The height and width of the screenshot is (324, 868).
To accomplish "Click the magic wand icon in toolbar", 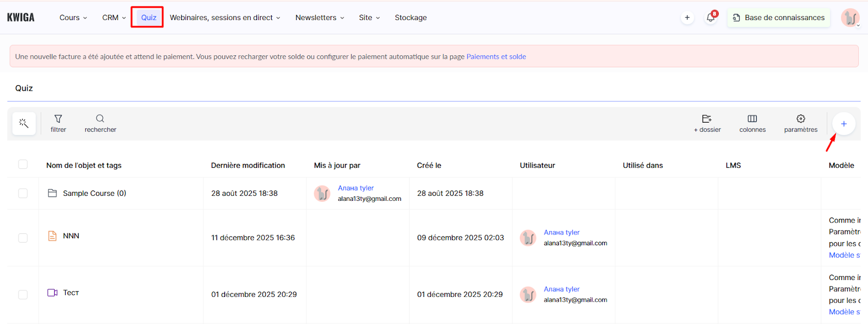I will [24, 123].
